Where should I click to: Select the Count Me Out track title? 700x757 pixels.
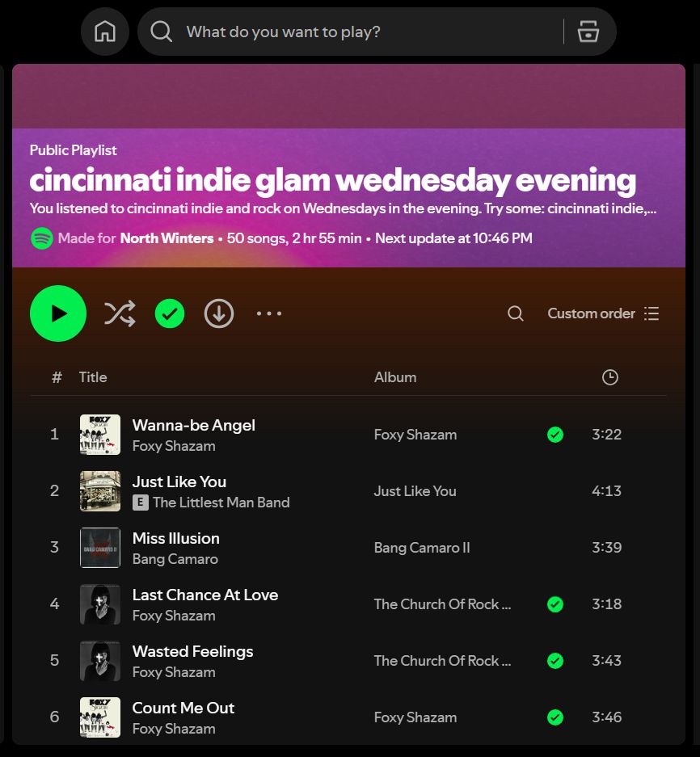coord(183,707)
